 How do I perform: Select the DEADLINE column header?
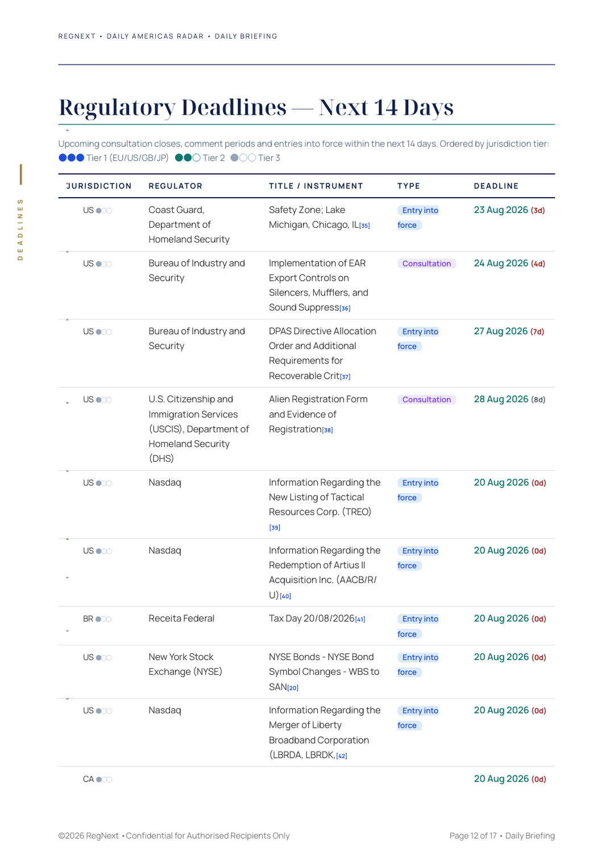pyautogui.click(x=496, y=186)
